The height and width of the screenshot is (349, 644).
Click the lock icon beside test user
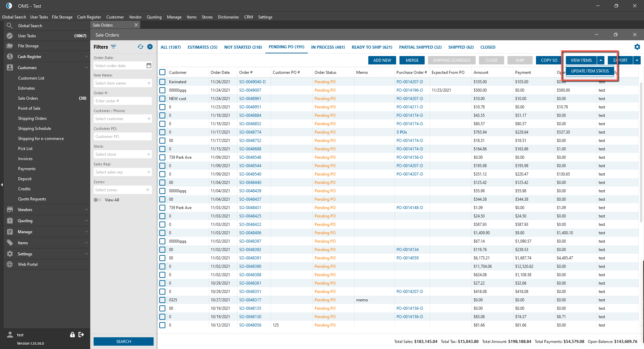coord(72,335)
